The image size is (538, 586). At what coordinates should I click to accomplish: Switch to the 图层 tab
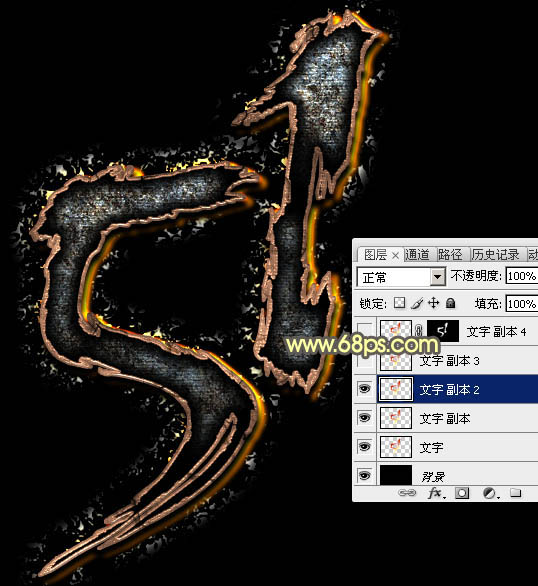click(375, 255)
